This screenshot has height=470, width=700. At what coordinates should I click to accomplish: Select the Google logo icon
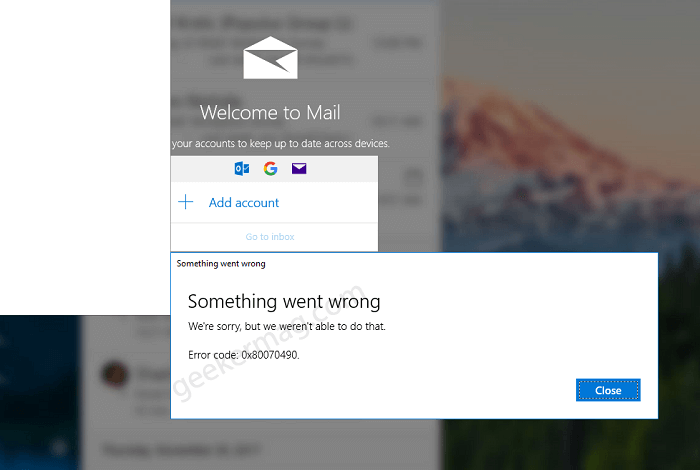pos(270,168)
